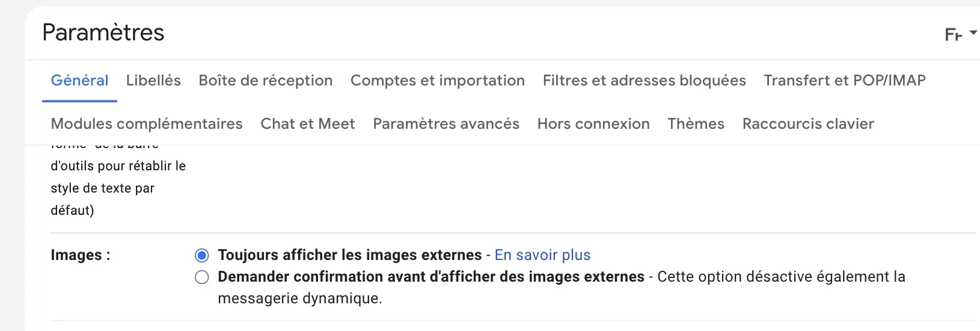
Task: Click the Fr input tools icon
Action: [954, 35]
